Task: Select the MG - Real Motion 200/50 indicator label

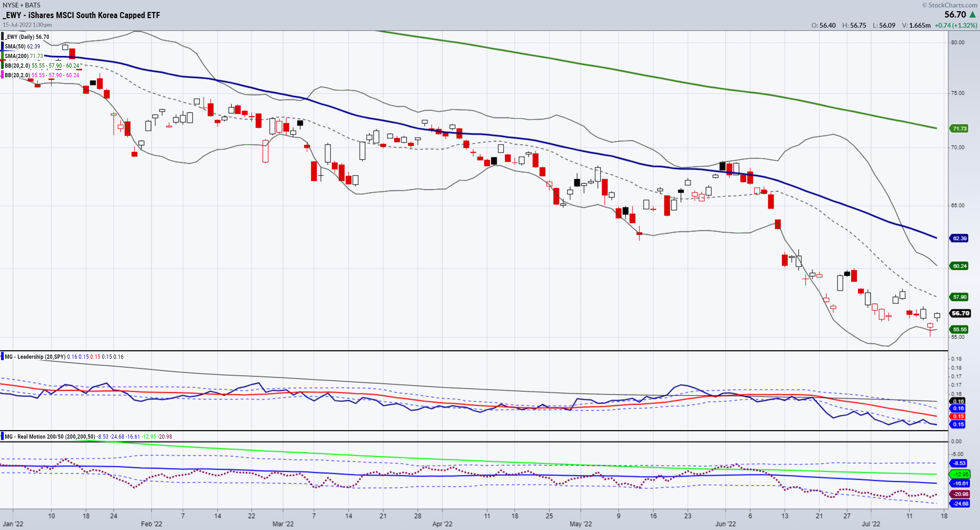Action: pyautogui.click(x=50, y=437)
